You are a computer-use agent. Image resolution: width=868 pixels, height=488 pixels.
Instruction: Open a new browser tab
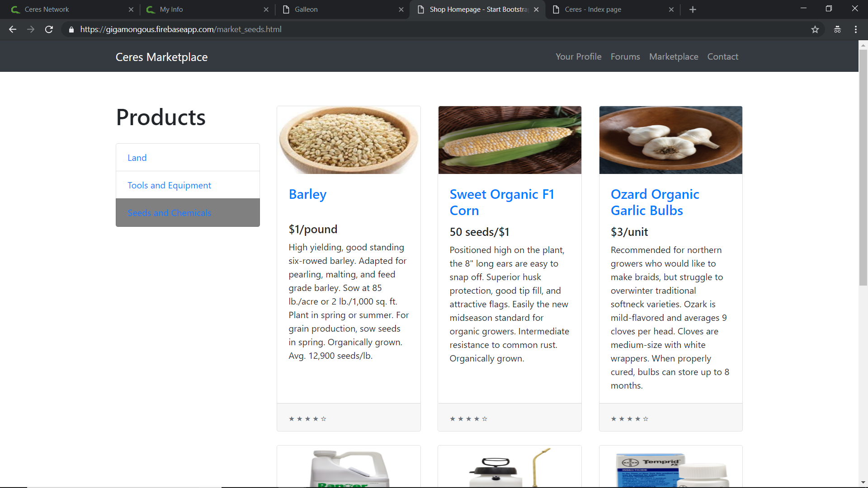point(693,9)
